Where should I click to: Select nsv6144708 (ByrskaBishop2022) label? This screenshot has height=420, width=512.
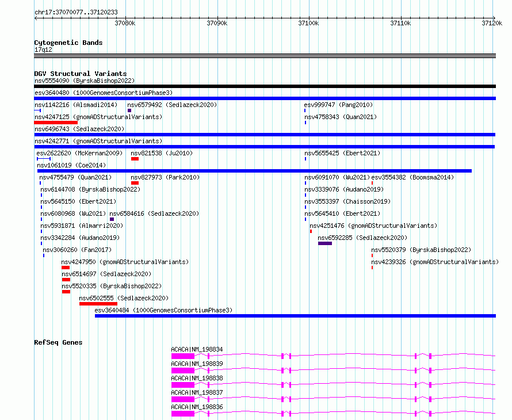pos(90,189)
